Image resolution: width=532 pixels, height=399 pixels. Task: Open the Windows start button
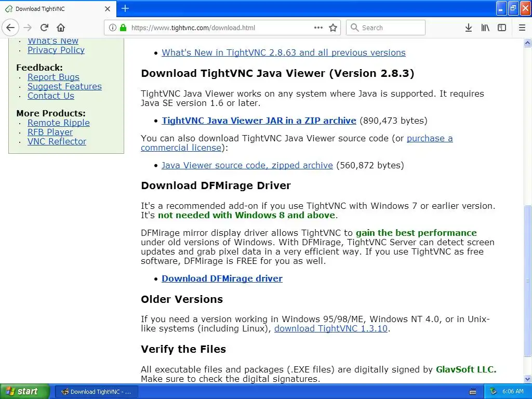(x=24, y=392)
